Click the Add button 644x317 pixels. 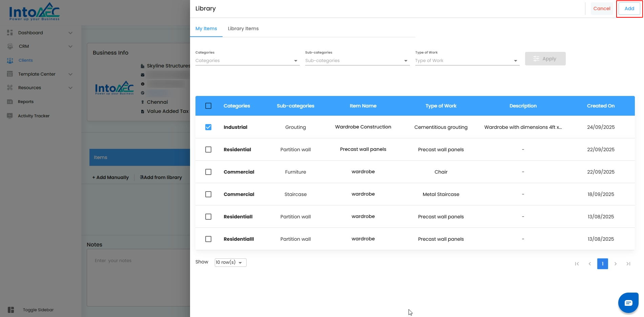629,8
